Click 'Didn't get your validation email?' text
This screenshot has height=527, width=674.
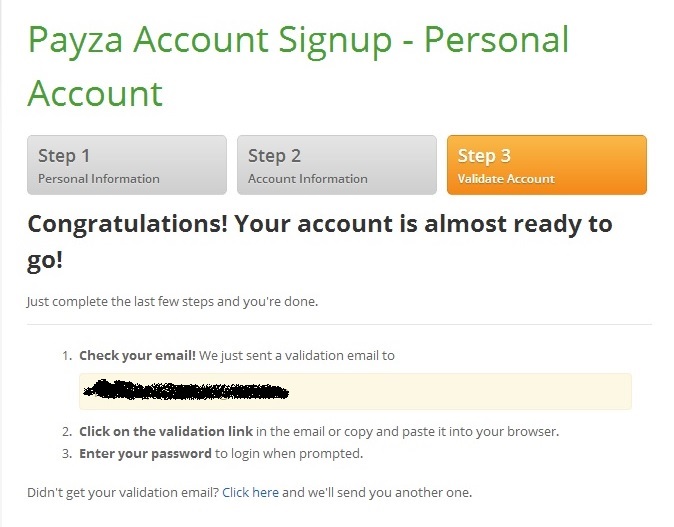pyautogui.click(x=123, y=492)
